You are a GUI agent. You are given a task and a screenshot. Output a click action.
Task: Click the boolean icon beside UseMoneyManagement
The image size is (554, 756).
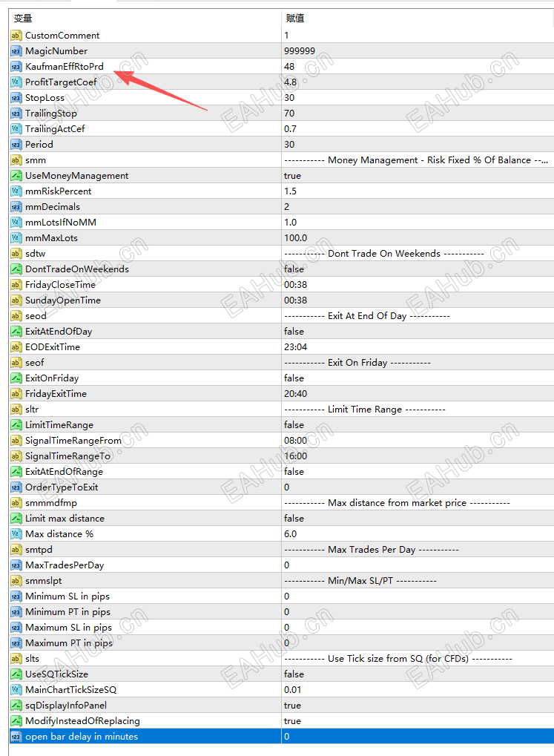pyautogui.click(x=16, y=176)
